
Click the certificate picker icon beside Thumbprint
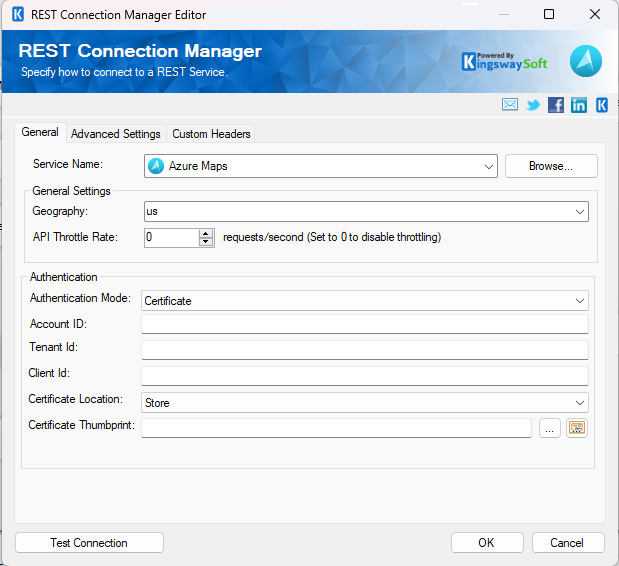(x=577, y=428)
